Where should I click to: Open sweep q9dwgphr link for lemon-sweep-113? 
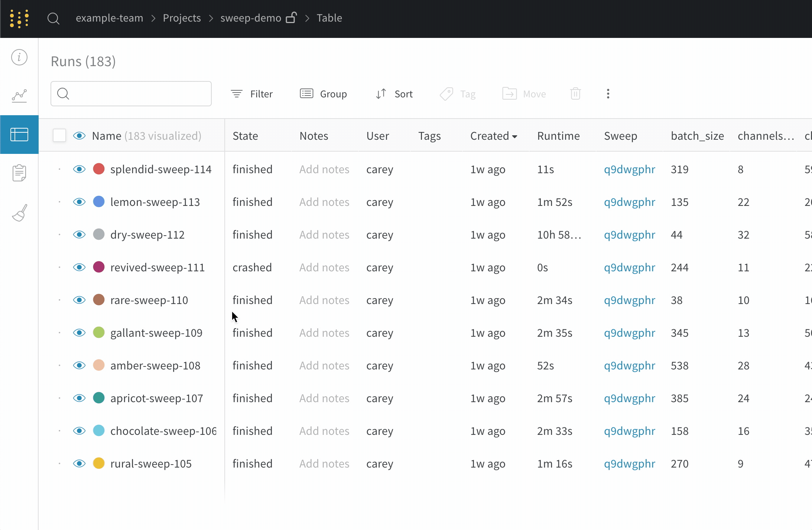[x=629, y=202]
